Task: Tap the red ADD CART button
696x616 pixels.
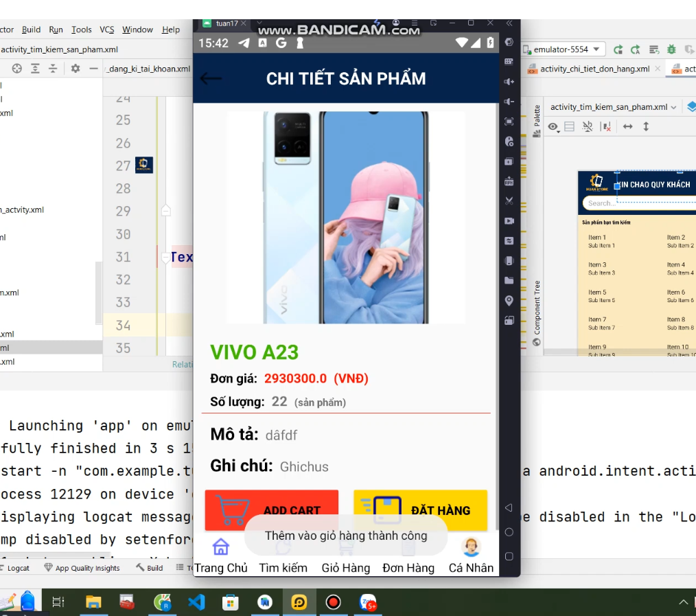Action: tap(272, 510)
